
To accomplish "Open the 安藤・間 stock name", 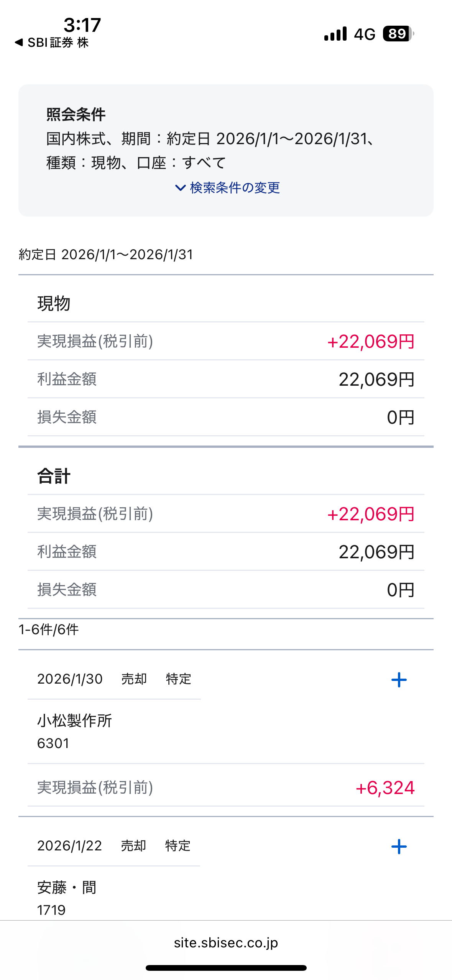I will point(67,888).
